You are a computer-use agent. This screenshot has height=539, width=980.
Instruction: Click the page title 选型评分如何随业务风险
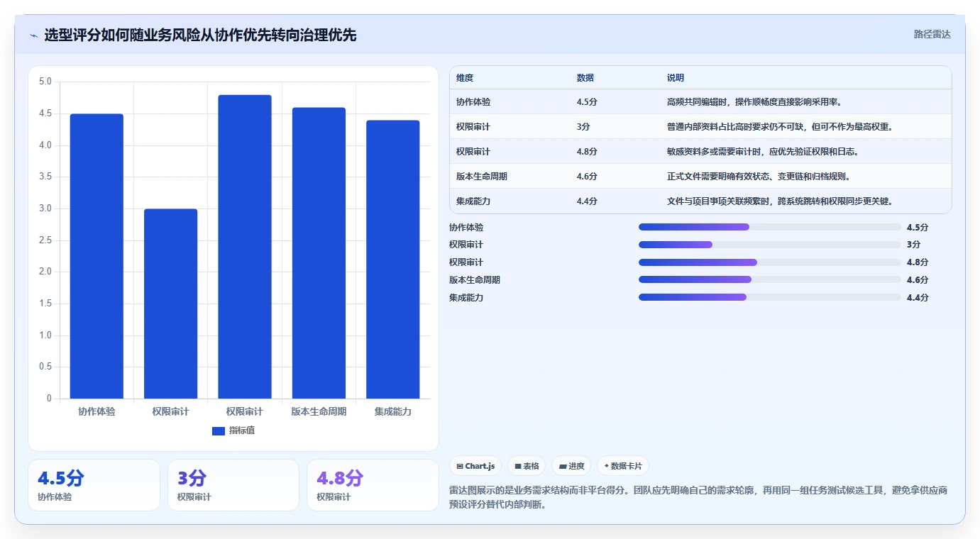(200, 35)
